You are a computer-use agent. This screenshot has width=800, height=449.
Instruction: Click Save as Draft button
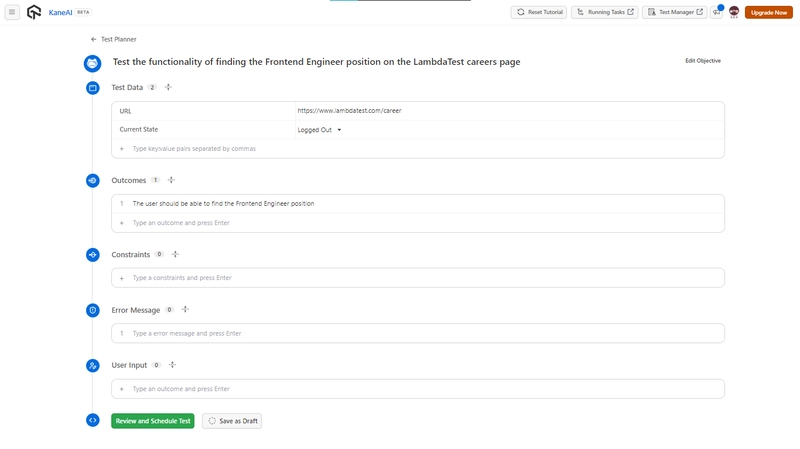[232, 421]
